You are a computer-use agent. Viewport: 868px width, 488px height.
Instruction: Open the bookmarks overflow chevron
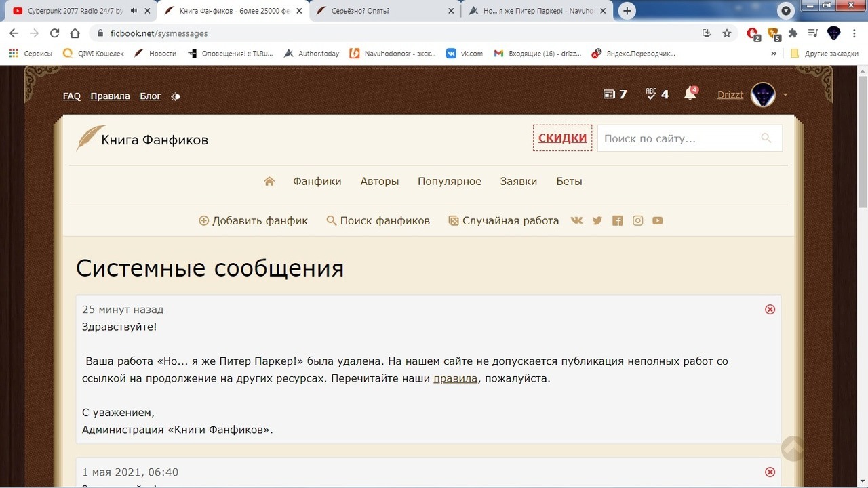774,53
